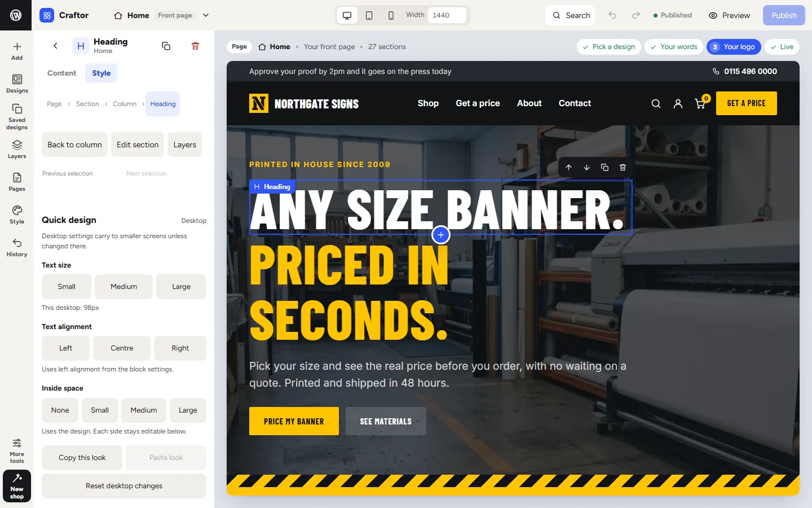The width and height of the screenshot is (812, 508).
Task: Delete block from canvas toolbar
Action: coord(623,167)
